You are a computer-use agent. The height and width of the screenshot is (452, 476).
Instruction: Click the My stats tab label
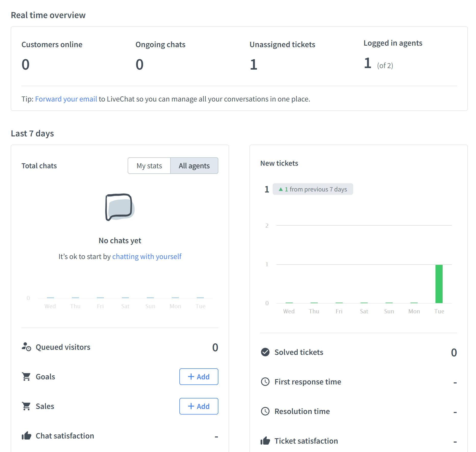coord(149,165)
